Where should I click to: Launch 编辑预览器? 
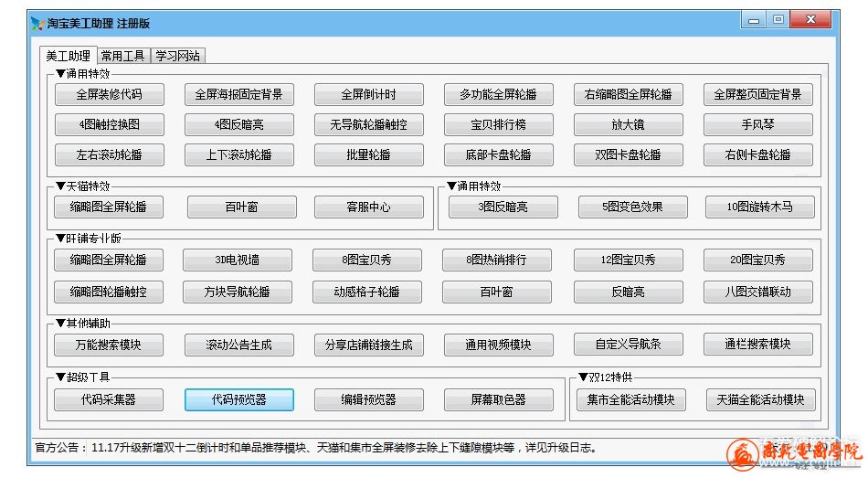pyautogui.click(x=369, y=400)
